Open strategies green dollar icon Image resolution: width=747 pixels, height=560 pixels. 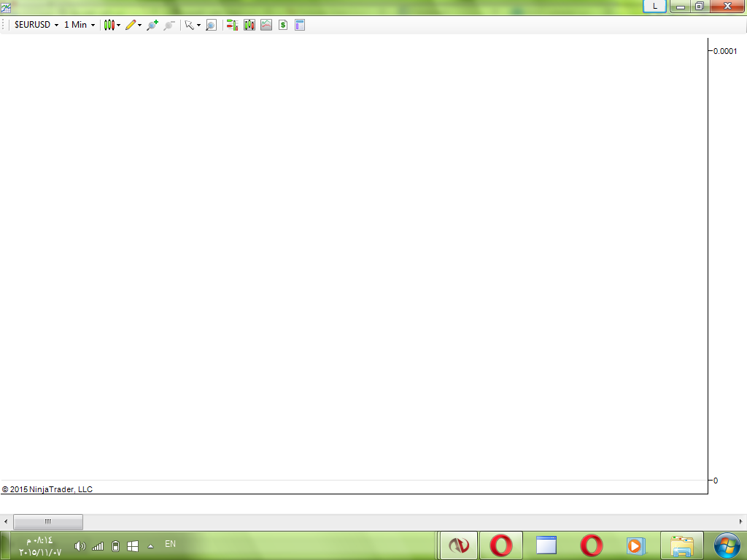coord(283,25)
